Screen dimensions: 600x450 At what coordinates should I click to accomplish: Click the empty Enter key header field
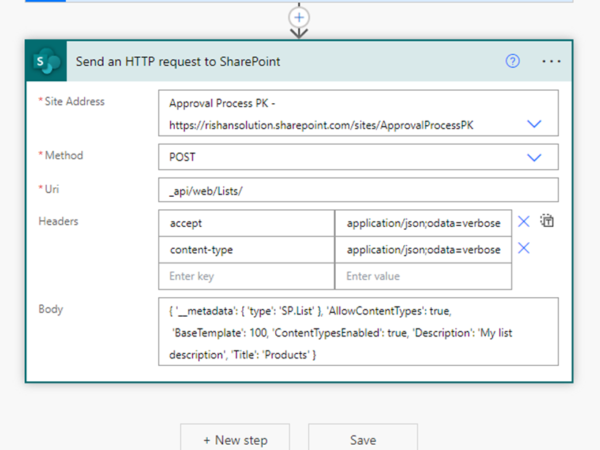[246, 275]
